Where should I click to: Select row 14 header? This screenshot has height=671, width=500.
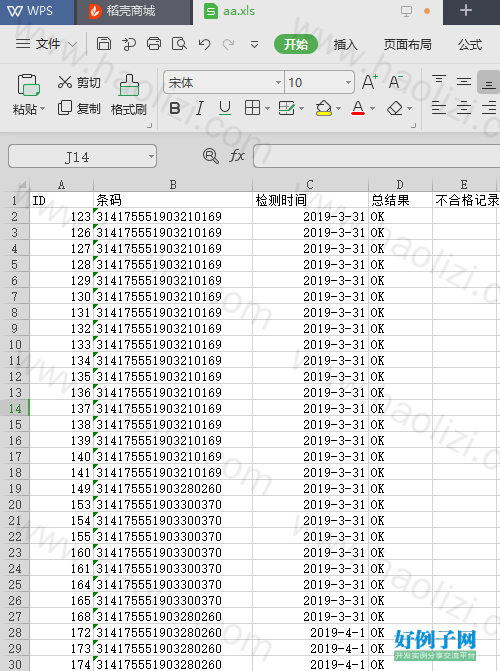[x=15, y=408]
